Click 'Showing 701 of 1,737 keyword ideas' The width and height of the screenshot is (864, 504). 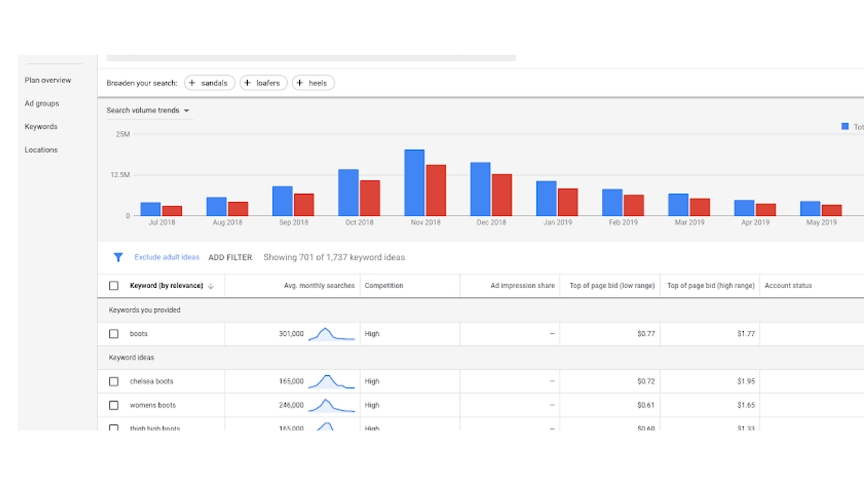[334, 258]
